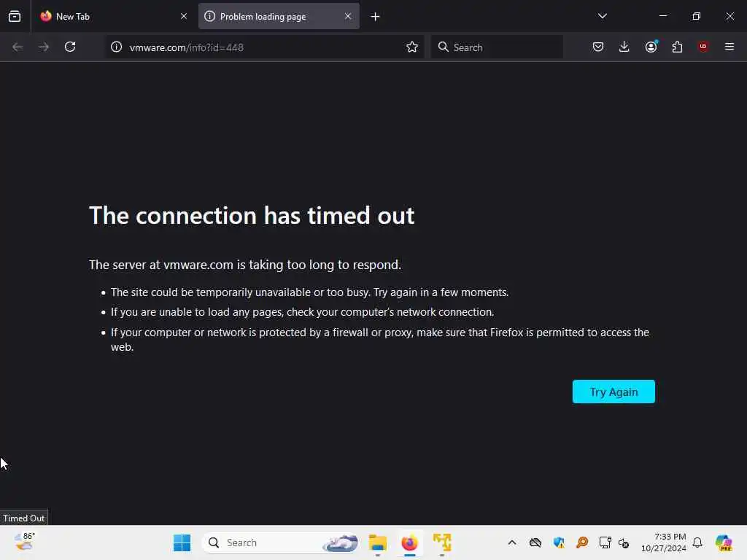Bookmark this page with star icon
Image resolution: width=747 pixels, height=560 pixels.
(x=412, y=47)
